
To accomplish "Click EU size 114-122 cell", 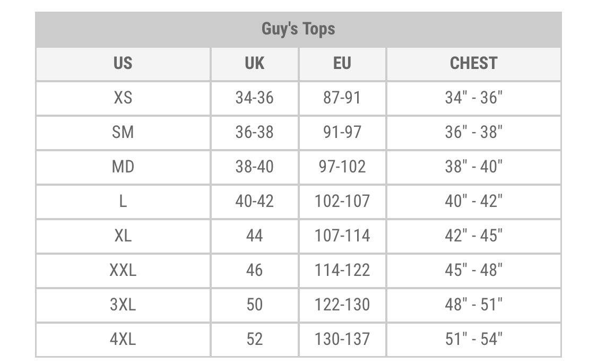I will click(342, 270).
